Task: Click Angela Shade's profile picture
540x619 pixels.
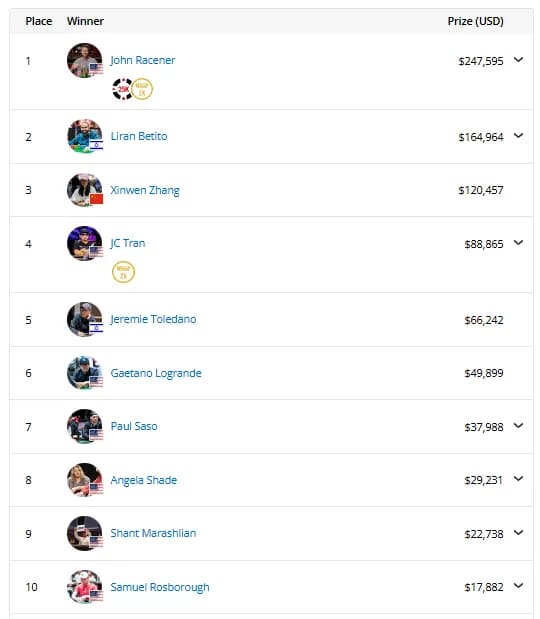Action: click(84, 480)
